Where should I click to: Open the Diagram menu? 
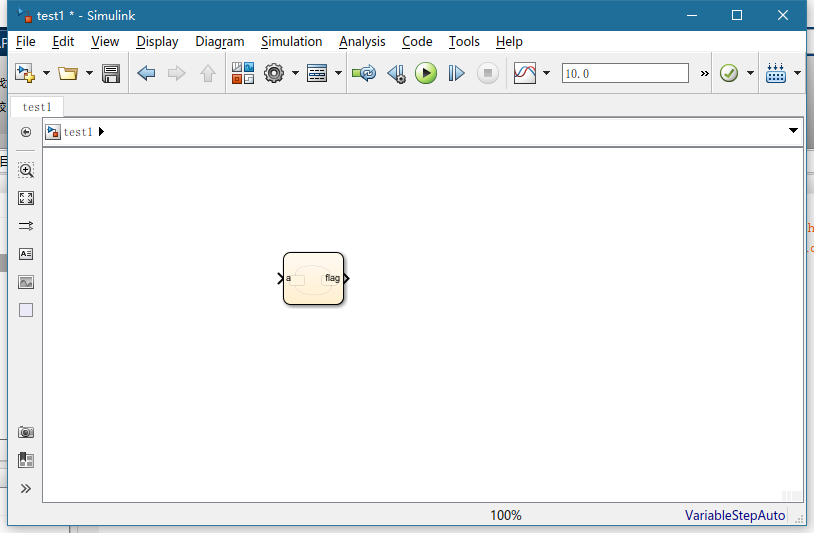pyautogui.click(x=220, y=42)
